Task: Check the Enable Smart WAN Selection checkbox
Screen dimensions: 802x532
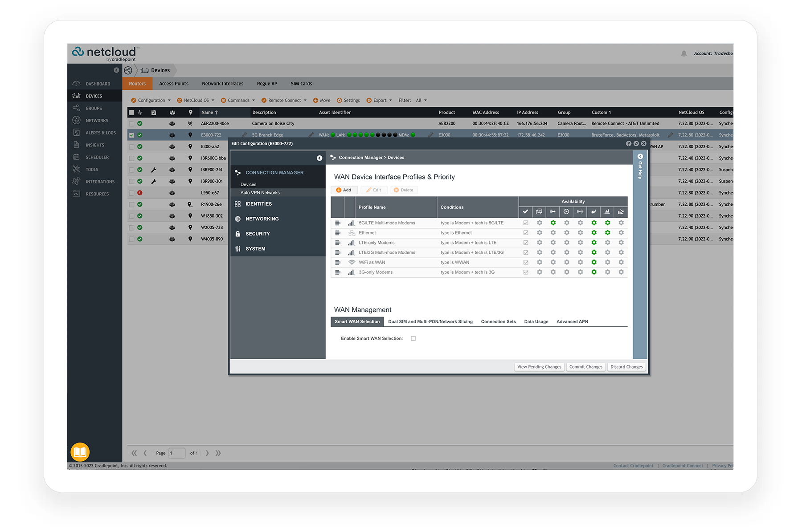Action: point(413,338)
